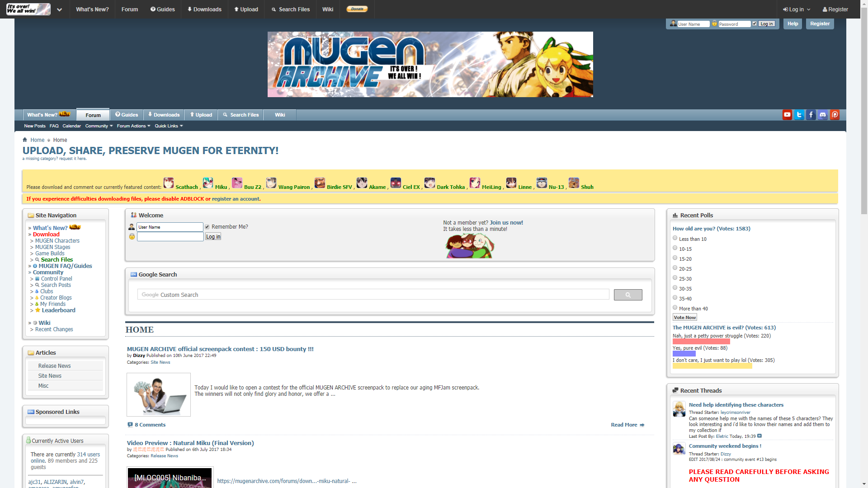Click the Donate button icon
The image size is (868, 488).
pyautogui.click(x=357, y=8)
